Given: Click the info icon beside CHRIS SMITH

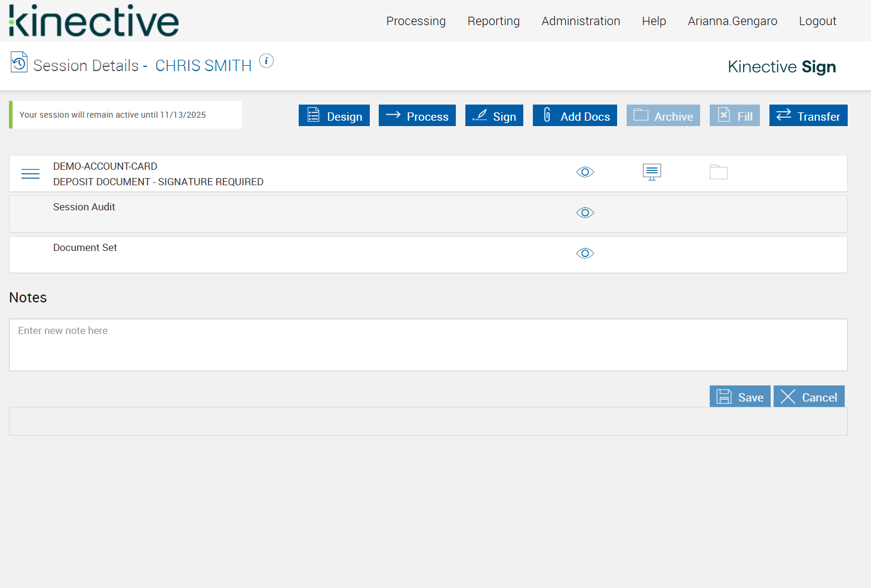Looking at the screenshot, I should (266, 60).
